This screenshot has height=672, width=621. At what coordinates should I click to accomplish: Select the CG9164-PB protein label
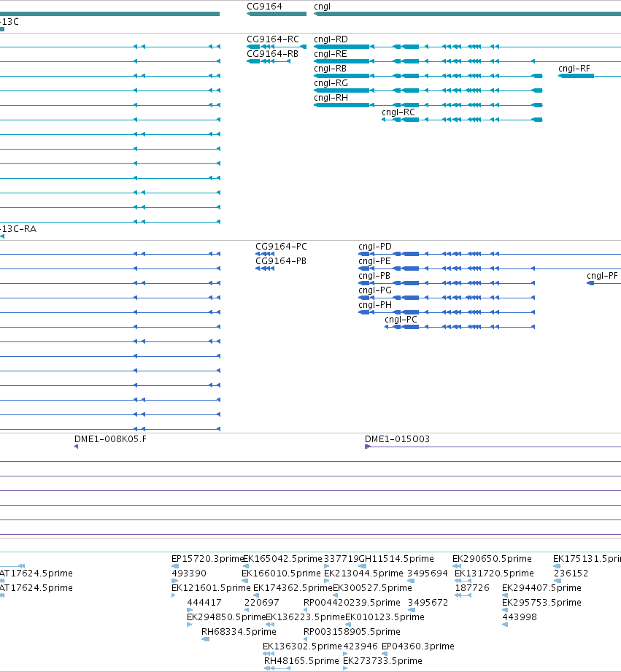(281, 261)
